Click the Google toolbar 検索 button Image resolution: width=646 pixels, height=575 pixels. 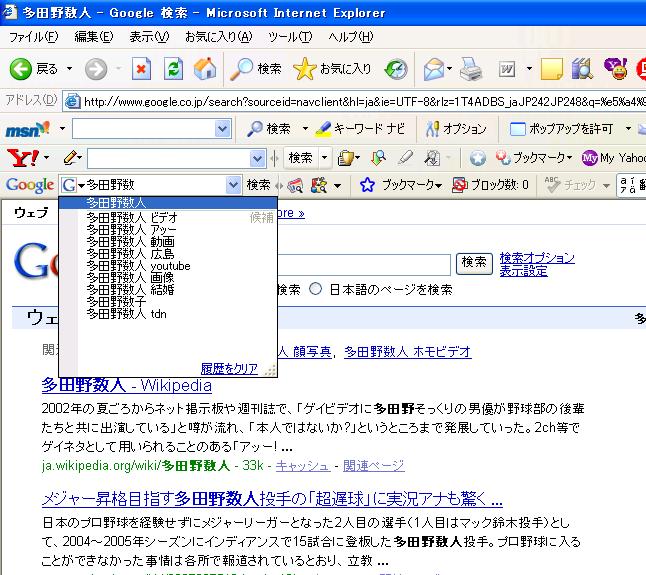258,185
